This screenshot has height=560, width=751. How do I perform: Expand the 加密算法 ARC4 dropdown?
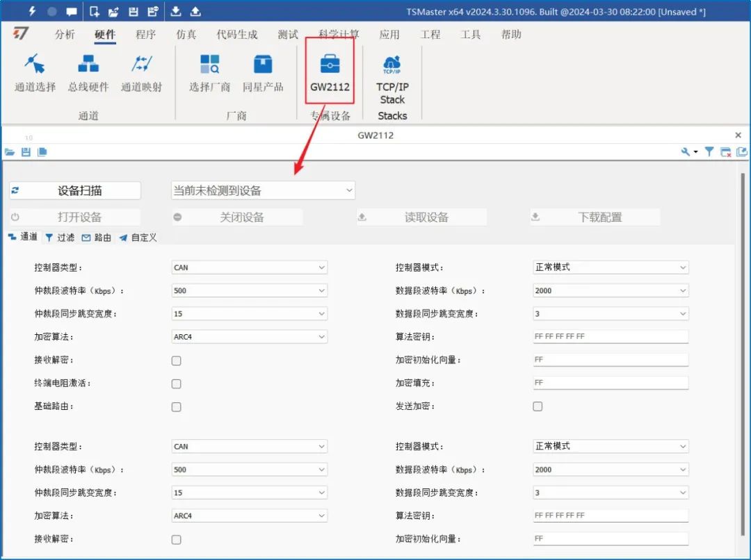(249, 336)
